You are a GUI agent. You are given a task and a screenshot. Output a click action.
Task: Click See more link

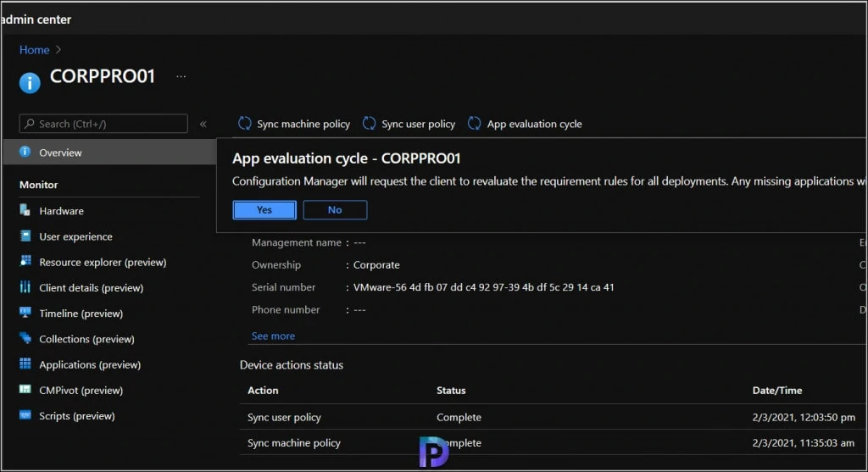(273, 336)
